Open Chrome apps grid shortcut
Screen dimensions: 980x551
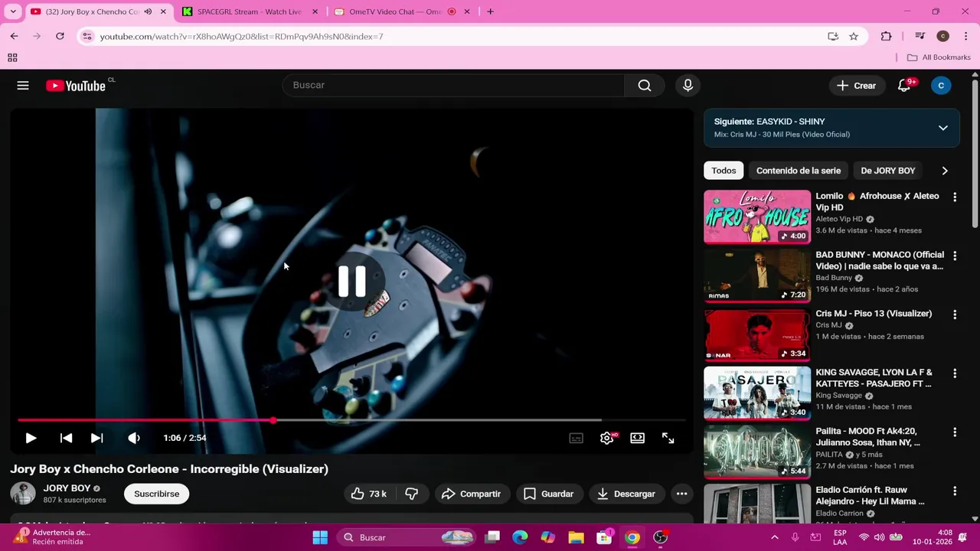click(12, 57)
